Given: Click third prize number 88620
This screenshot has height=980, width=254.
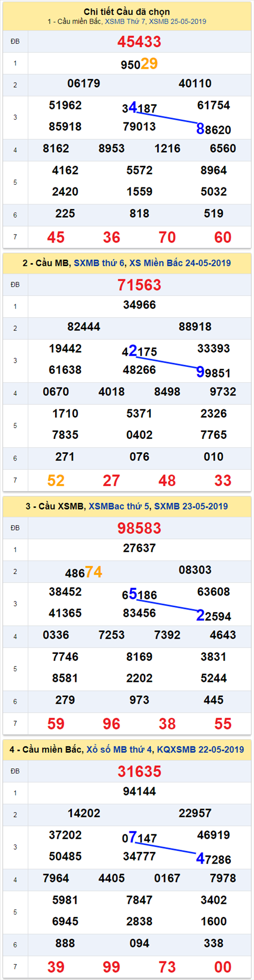Looking at the screenshot, I should 214,129.
